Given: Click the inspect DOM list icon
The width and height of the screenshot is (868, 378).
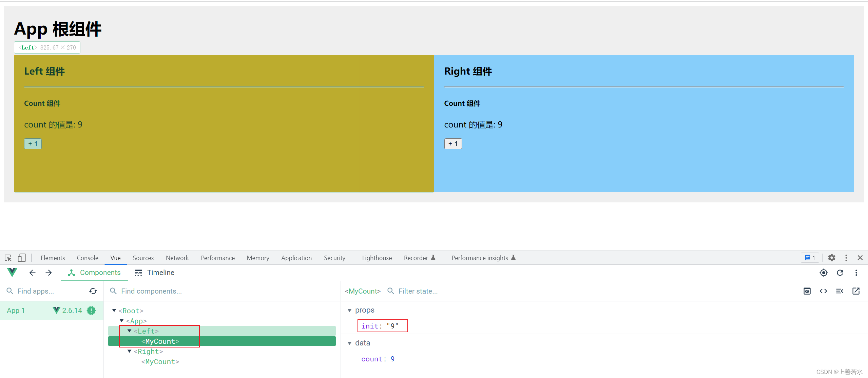Looking at the screenshot, I should point(840,291).
